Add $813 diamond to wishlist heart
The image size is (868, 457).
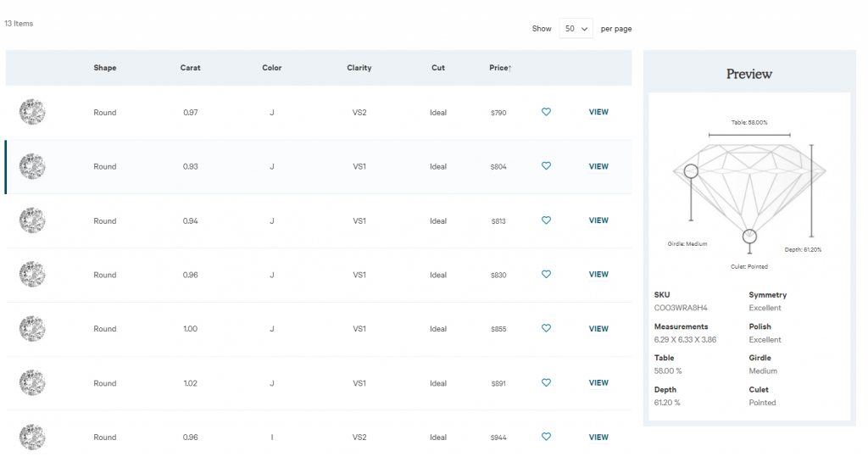click(x=546, y=220)
